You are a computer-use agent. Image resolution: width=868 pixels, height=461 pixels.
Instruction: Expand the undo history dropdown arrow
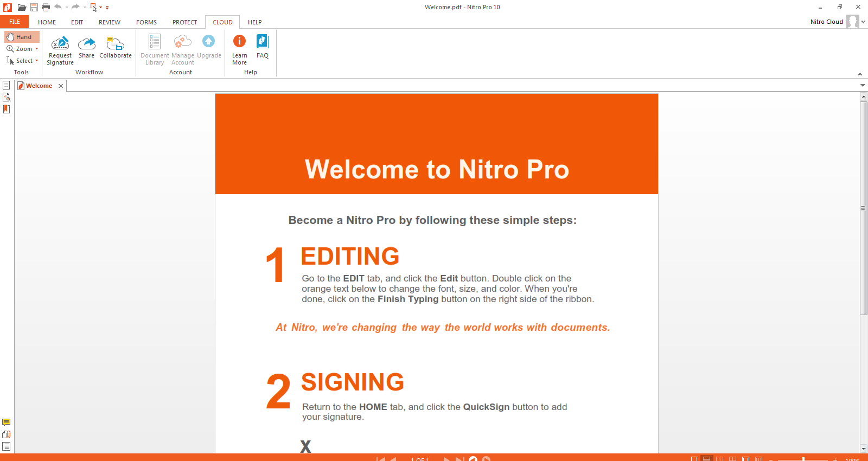click(x=67, y=8)
